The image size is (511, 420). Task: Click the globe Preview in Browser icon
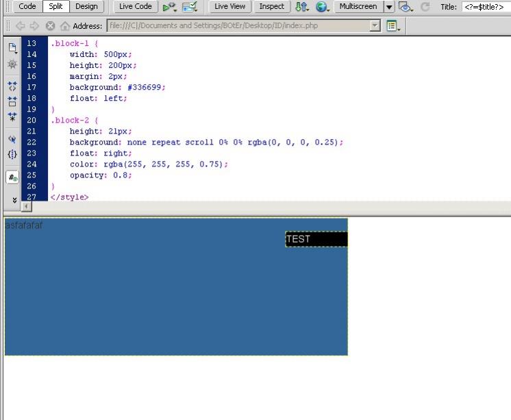[x=323, y=7]
